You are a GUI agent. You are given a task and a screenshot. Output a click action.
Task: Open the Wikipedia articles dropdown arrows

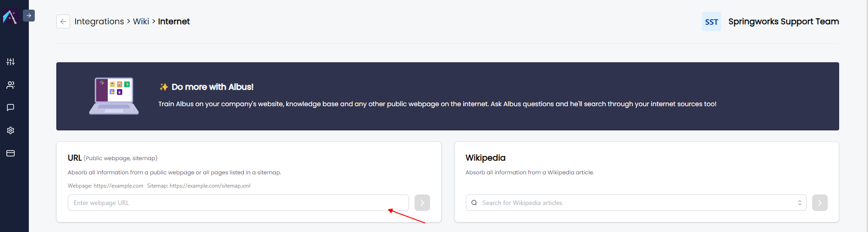tap(800, 203)
